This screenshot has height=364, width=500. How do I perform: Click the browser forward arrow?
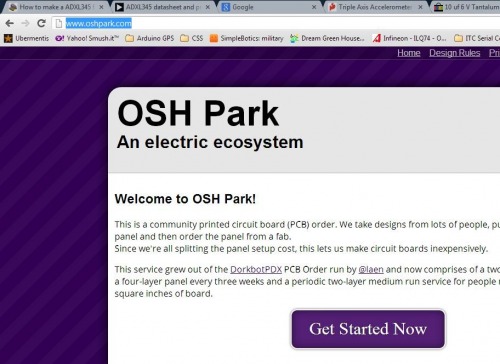[x=25, y=23]
